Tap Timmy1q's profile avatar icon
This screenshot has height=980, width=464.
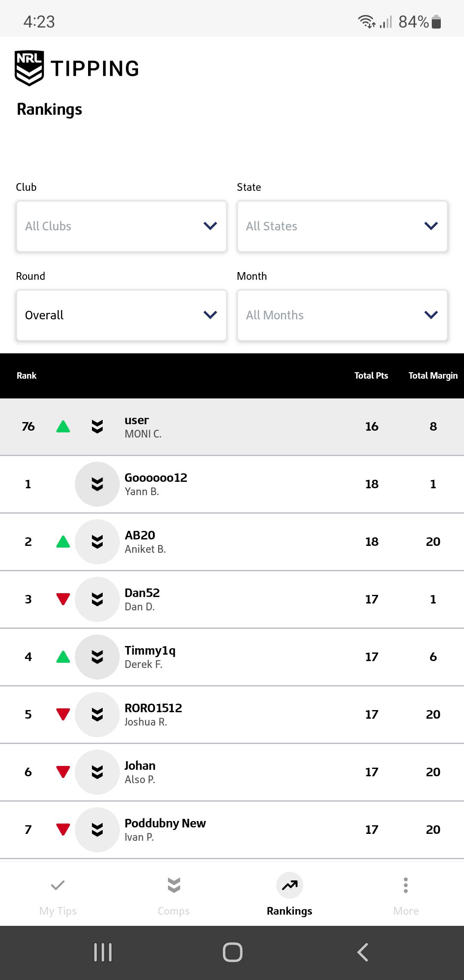(97, 657)
